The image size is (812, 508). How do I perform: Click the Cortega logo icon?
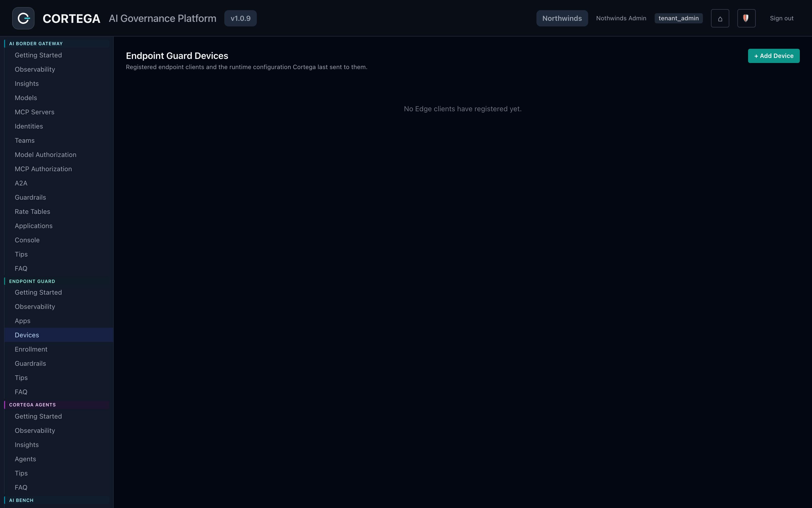(23, 18)
